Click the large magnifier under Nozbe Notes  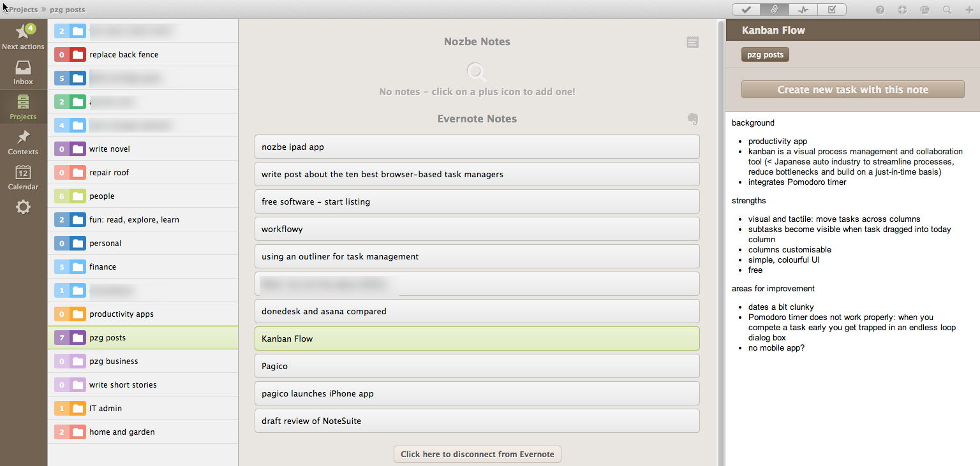pyautogui.click(x=477, y=72)
